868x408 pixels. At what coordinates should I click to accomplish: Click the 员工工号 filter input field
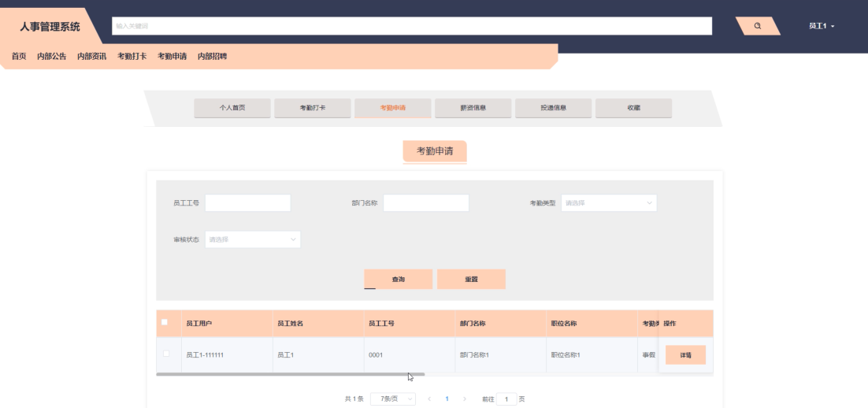coord(248,203)
